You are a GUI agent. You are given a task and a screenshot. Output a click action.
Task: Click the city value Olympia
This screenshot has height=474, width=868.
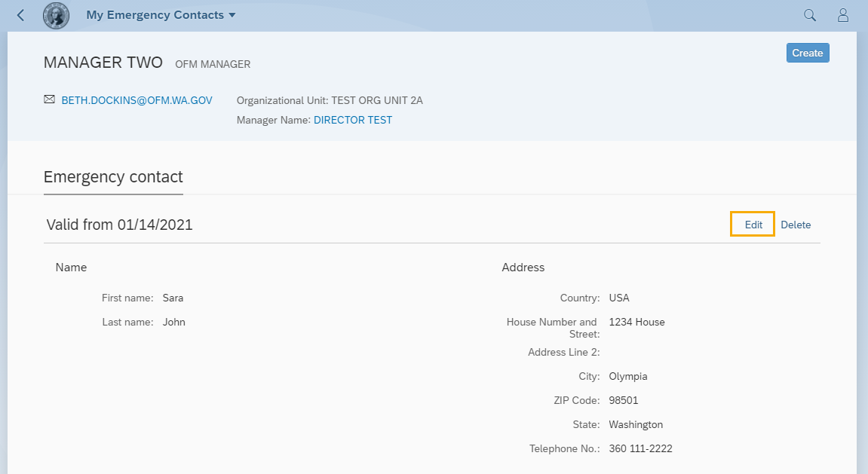[627, 376]
